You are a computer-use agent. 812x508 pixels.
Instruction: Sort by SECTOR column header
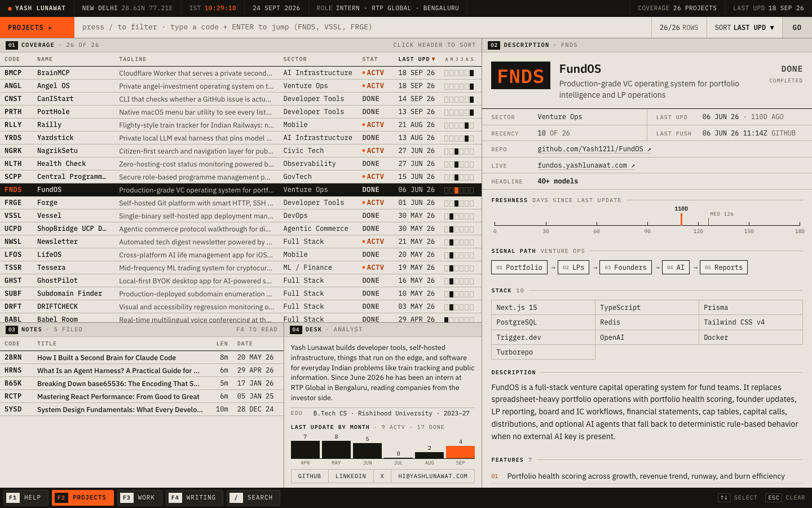point(295,59)
